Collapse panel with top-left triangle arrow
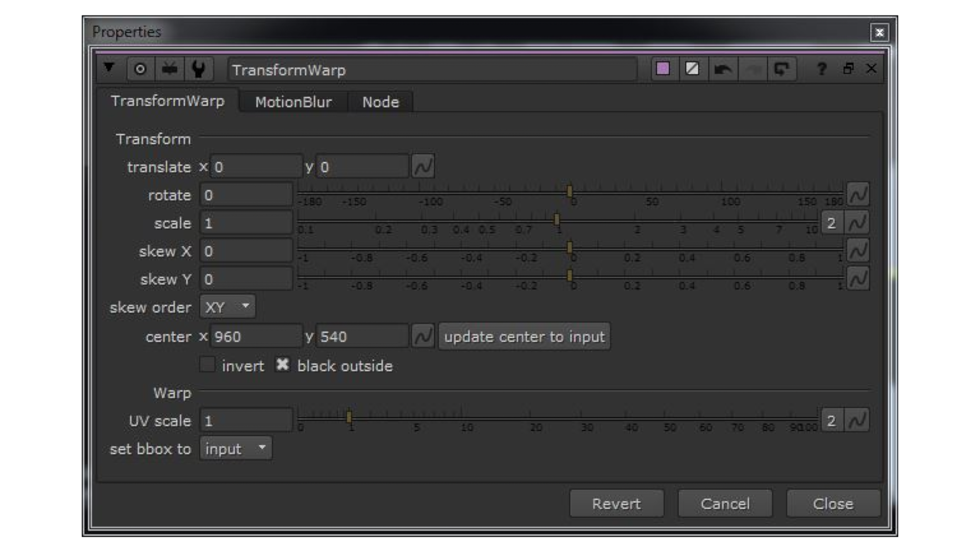This screenshot has height=551, width=980. 109,68
